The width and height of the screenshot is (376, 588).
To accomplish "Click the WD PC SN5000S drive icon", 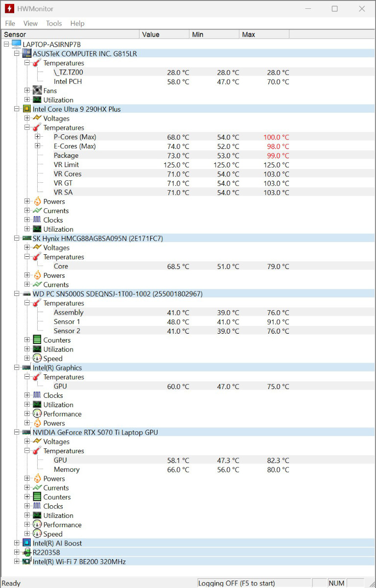I will point(27,294).
